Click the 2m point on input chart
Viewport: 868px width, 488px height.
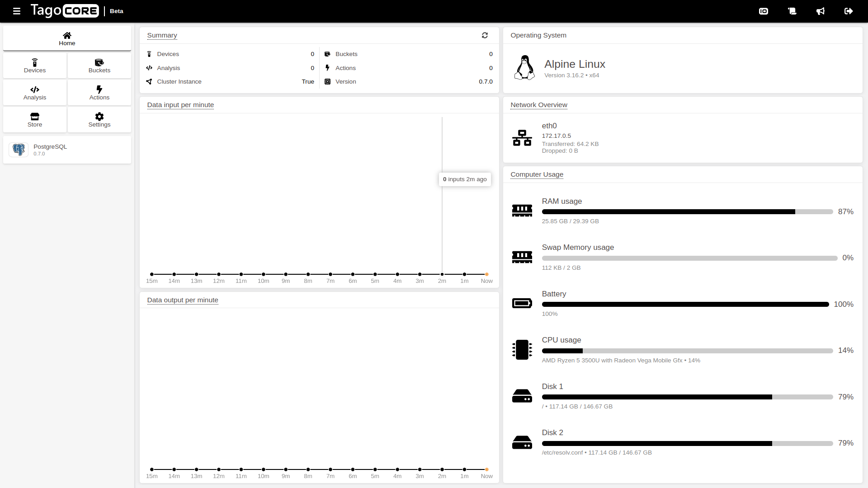coord(442,274)
